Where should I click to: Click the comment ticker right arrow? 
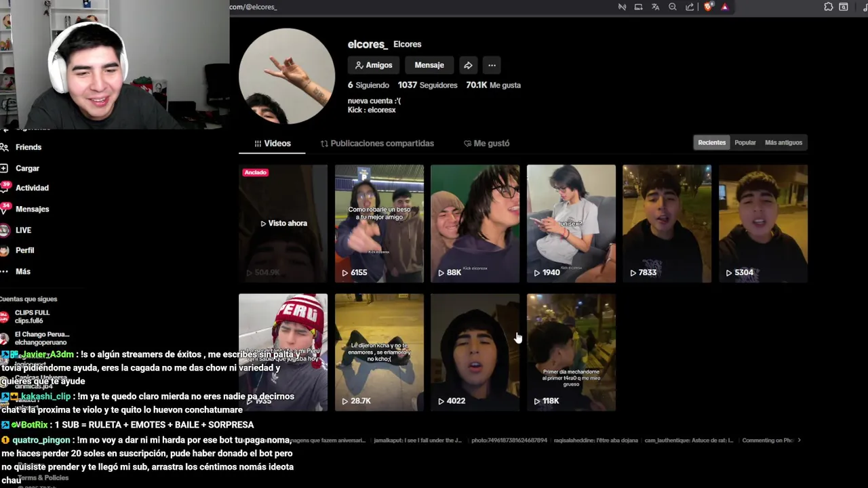(x=799, y=441)
